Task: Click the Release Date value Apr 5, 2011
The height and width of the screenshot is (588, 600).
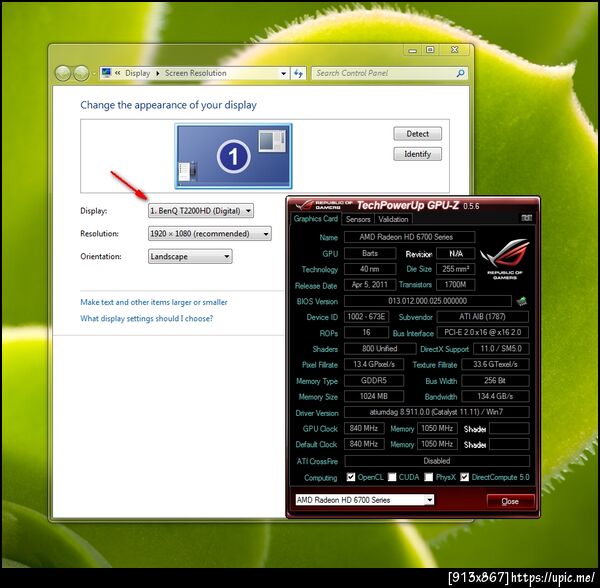Action: (x=370, y=285)
